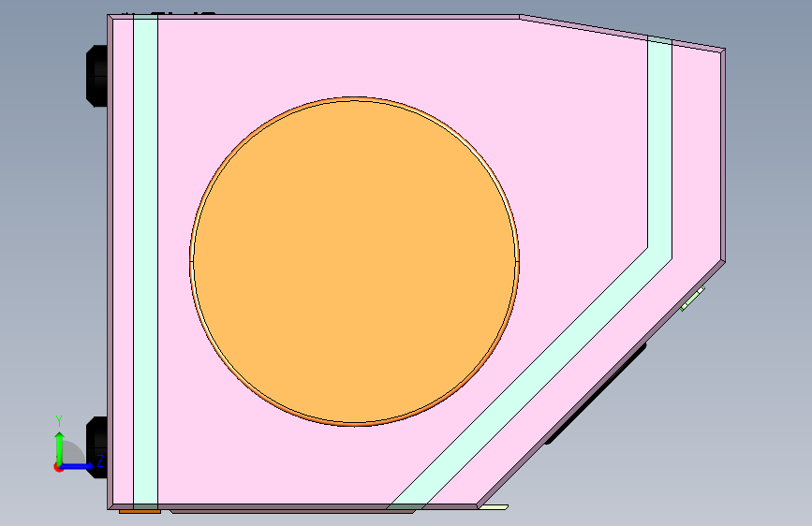
Task: Select small green part on diagonal edge
Action: [x=693, y=299]
